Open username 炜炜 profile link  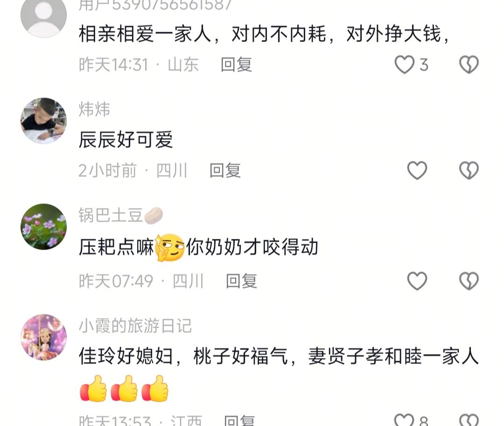pos(94,109)
